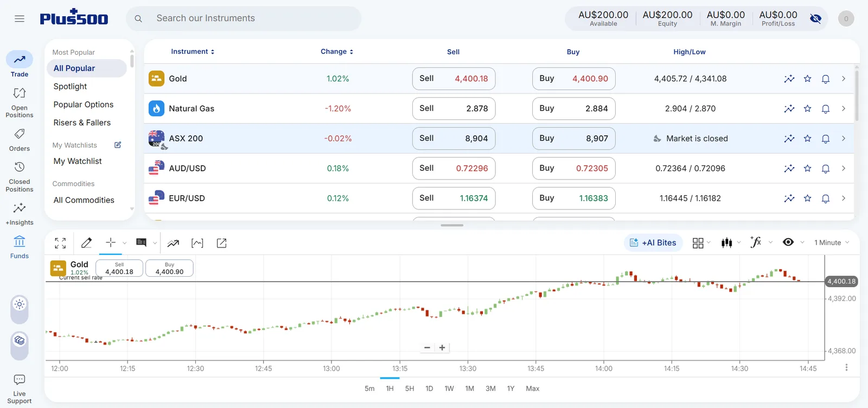Click in the Search our Instruments field

[244, 18]
